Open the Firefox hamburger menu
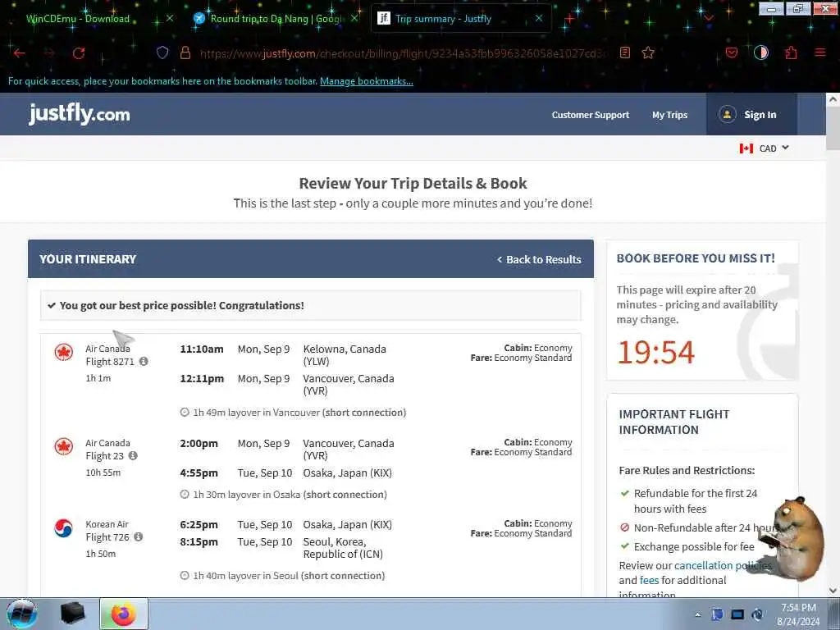Image resolution: width=840 pixels, height=630 pixels. (820, 52)
